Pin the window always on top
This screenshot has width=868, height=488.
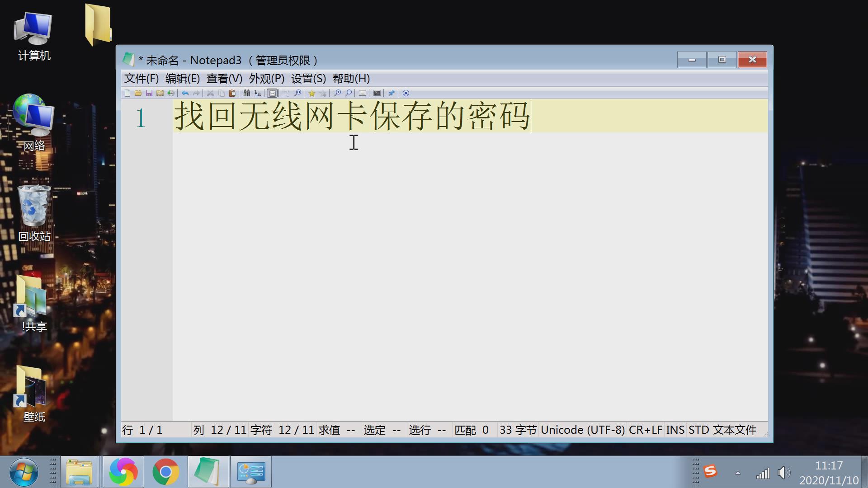[392, 93]
